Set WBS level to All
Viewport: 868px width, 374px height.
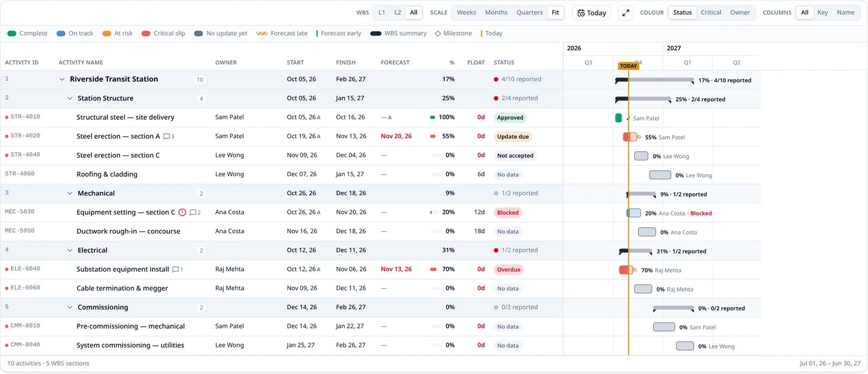tap(414, 12)
